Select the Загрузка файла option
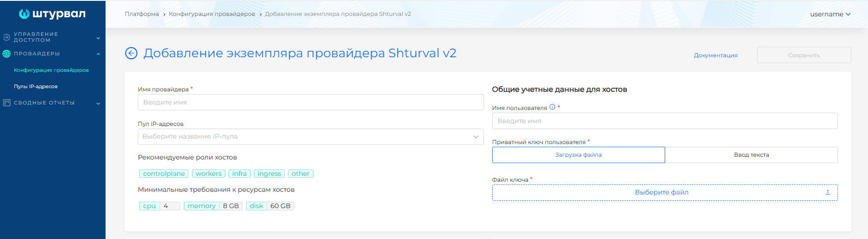Viewport: 868px width, 239px height. (x=578, y=155)
